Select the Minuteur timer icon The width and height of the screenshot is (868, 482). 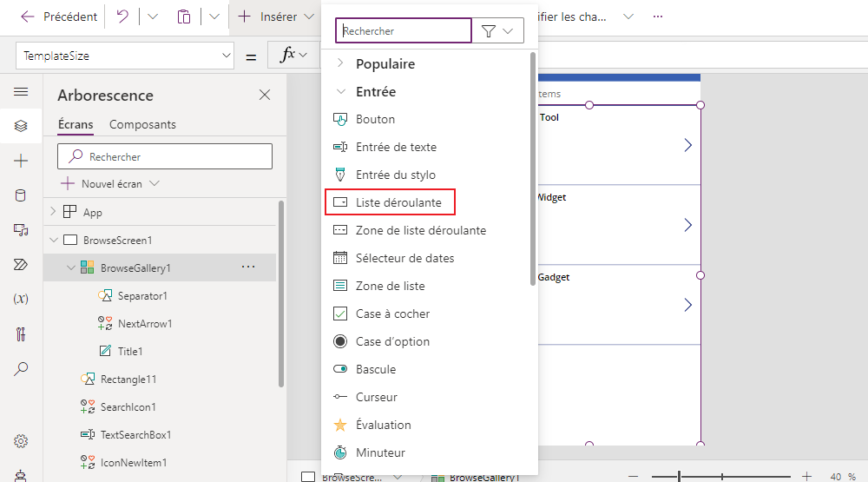point(340,452)
